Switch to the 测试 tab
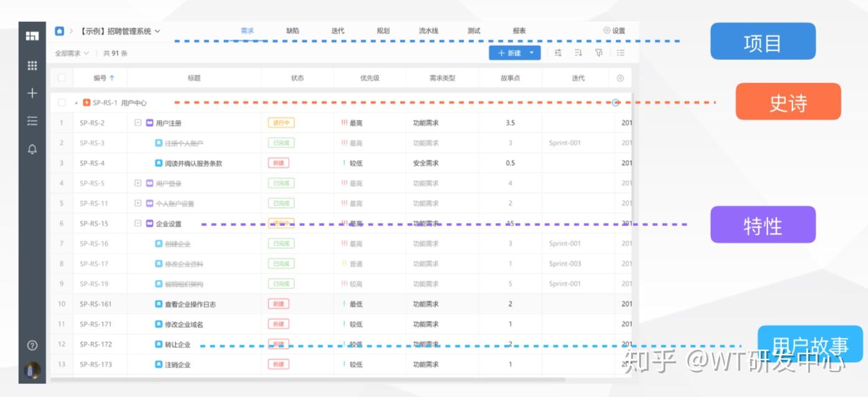This screenshot has height=397, width=868. (x=474, y=31)
